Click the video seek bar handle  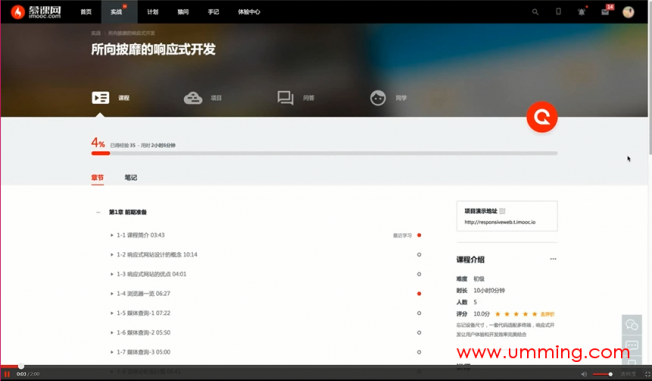[21, 366]
